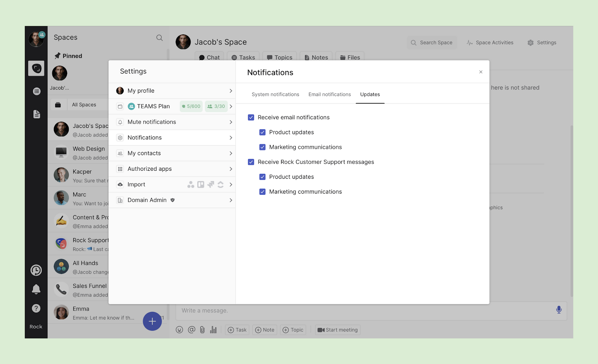Image resolution: width=598 pixels, height=364 pixels.
Task: Open the notes document icon in left rail
Action: pyautogui.click(x=37, y=114)
